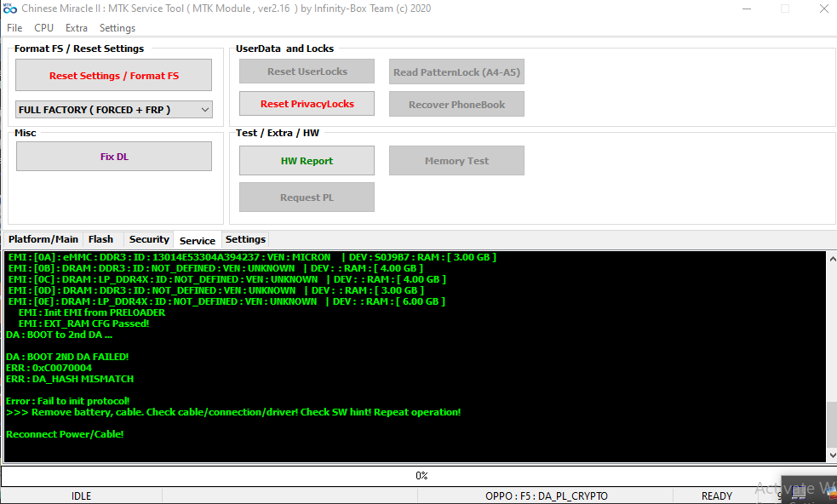Image resolution: width=837 pixels, height=504 pixels.
Task: Click Recover PhoneBook button
Action: click(x=456, y=104)
